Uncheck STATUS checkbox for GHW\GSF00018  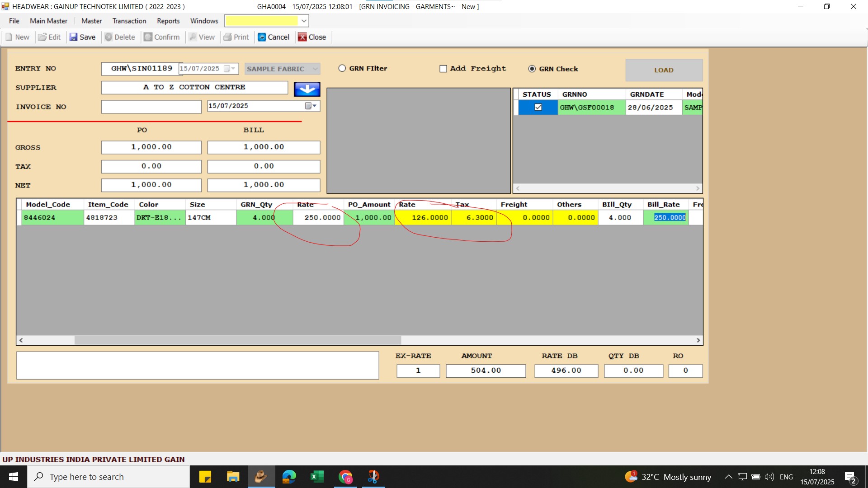[x=538, y=108]
